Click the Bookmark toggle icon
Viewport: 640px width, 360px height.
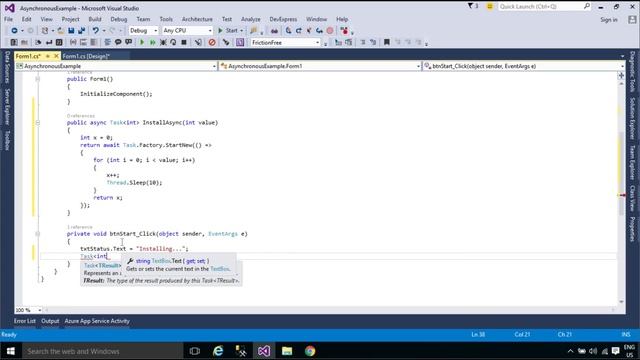387,42
